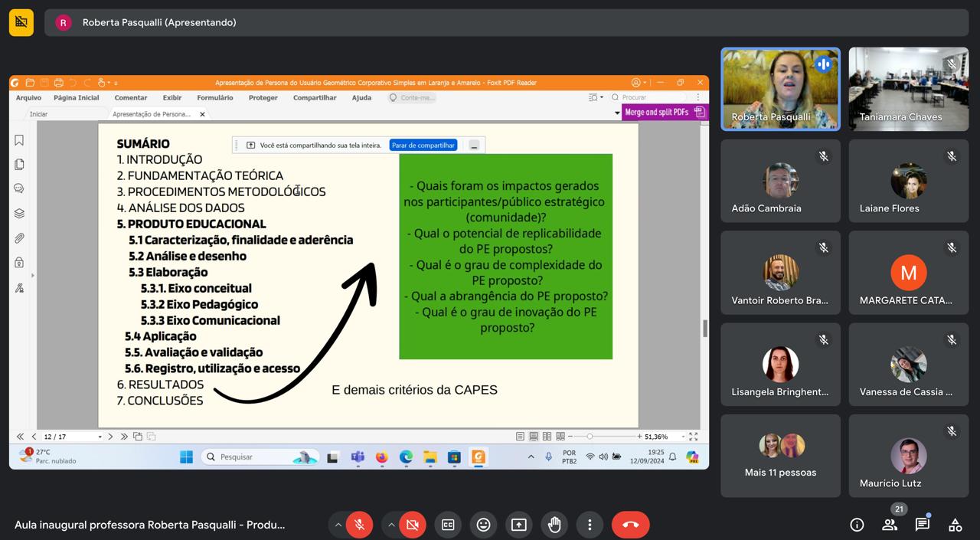Toggle the microphone mute button
The width and height of the screenshot is (980, 540).
point(359,525)
